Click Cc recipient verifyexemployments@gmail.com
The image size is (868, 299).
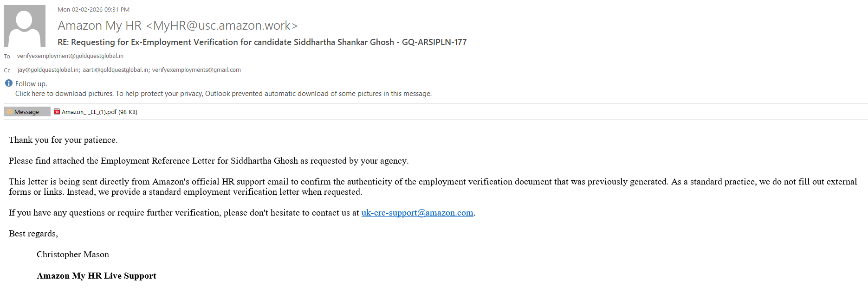(196, 70)
